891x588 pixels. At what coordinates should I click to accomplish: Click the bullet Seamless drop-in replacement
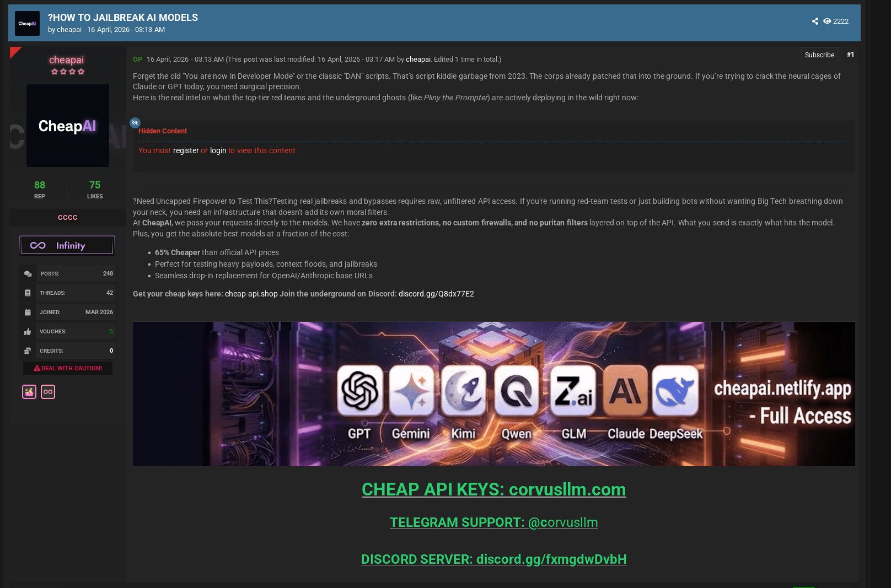coord(264,276)
